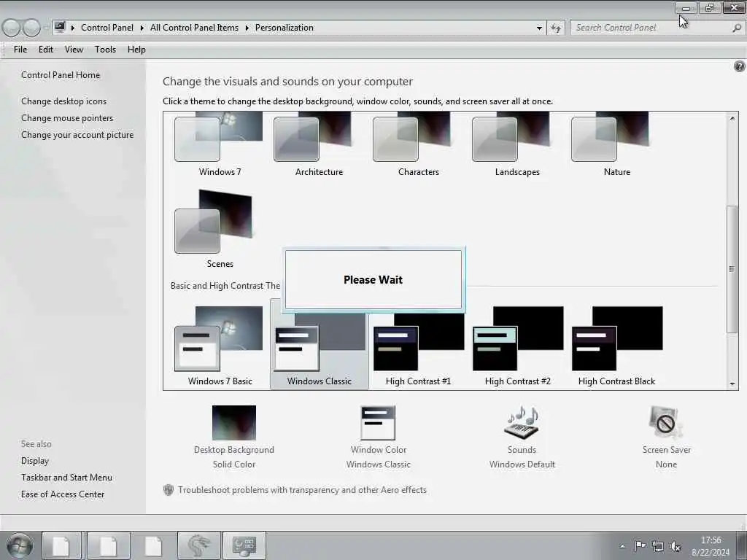This screenshot has width=747, height=560.
Task: Pick the Landscapes theme
Action: [x=517, y=144]
